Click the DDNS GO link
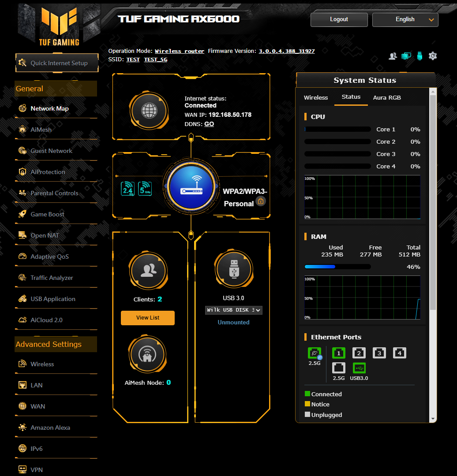 (x=209, y=124)
